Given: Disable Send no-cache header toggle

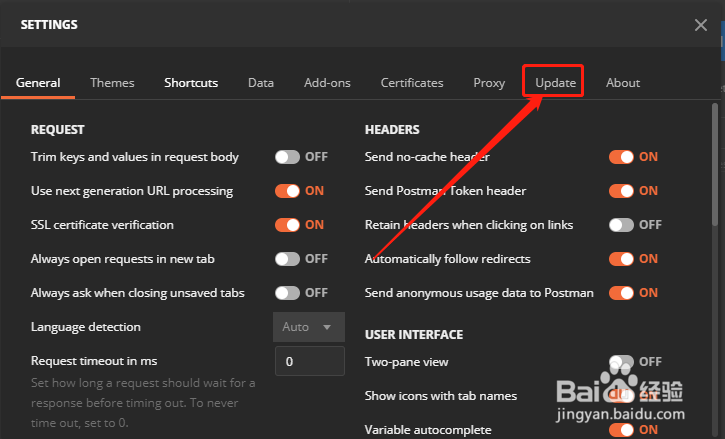Looking at the screenshot, I should (x=622, y=157).
